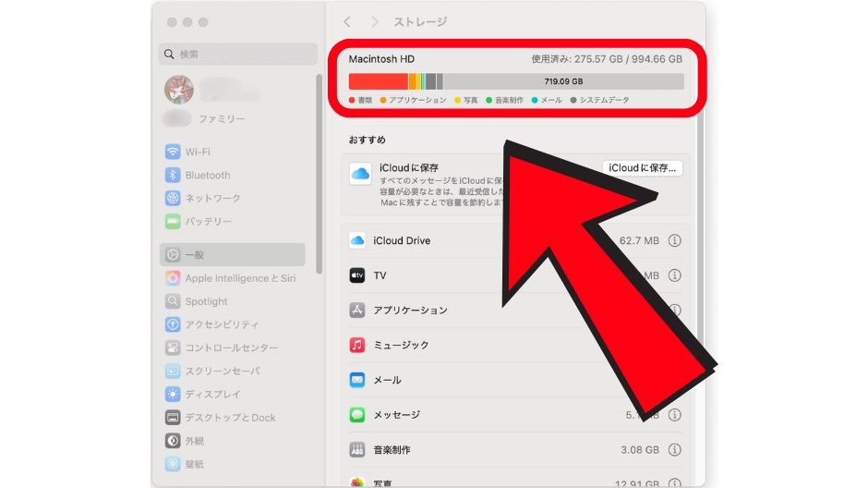Open the メール storage row
868x488 pixels.
coord(515,380)
